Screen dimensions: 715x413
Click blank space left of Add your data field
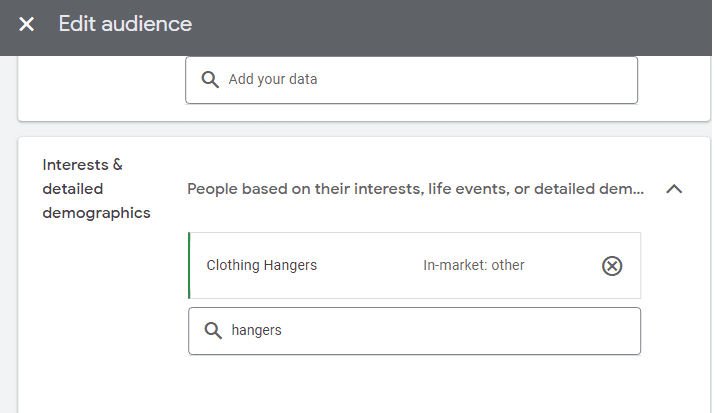[x=100, y=85]
